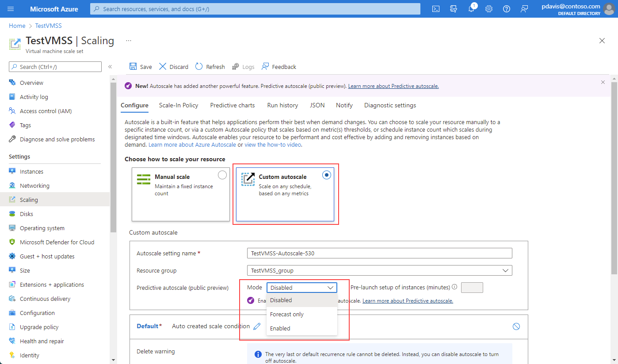This screenshot has height=364, width=618.
Task: Click the Autoscale setting name field
Action: (x=379, y=253)
